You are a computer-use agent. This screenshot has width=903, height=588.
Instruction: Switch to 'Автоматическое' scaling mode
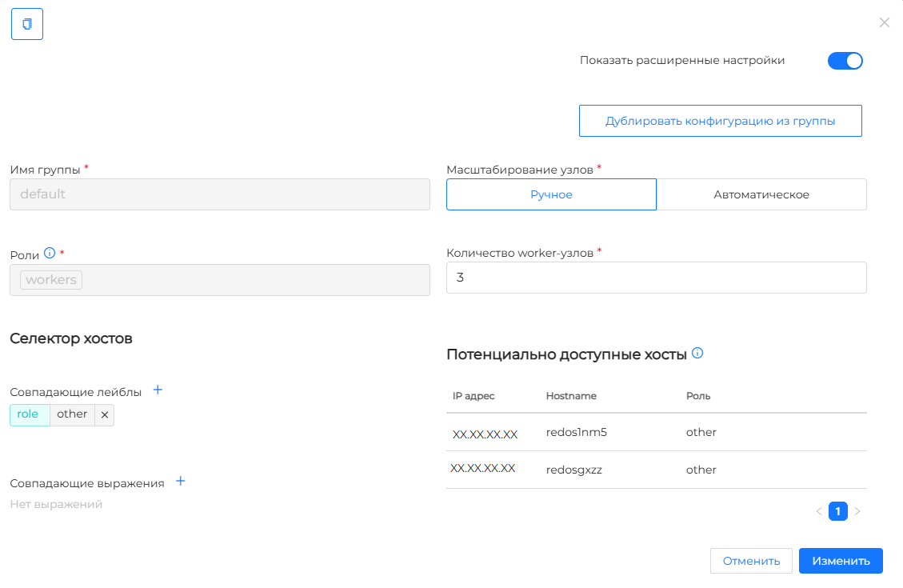[x=761, y=194]
